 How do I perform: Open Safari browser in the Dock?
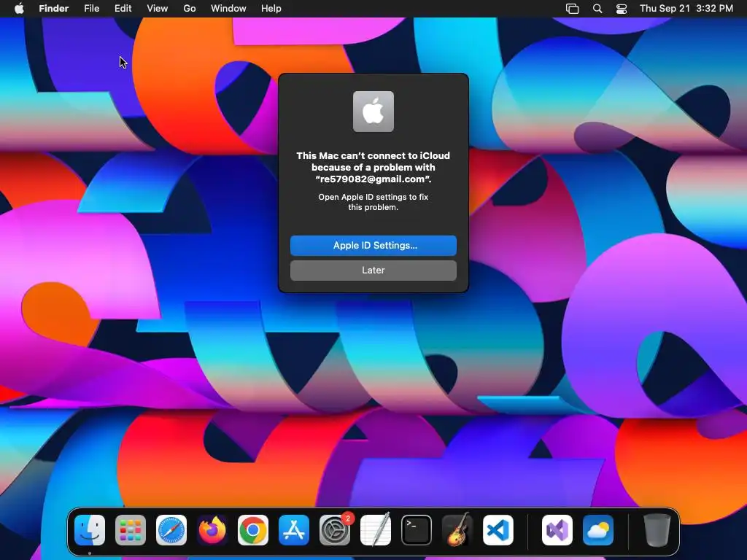pyautogui.click(x=171, y=530)
